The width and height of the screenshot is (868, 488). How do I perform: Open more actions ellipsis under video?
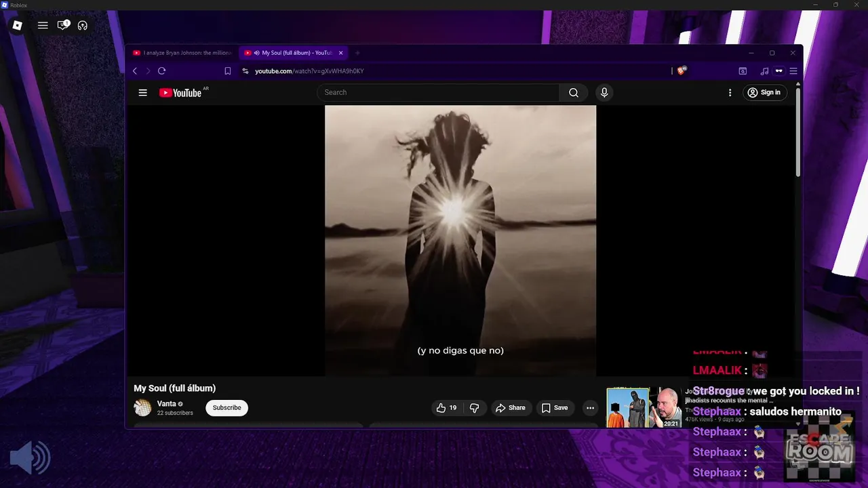pos(590,408)
